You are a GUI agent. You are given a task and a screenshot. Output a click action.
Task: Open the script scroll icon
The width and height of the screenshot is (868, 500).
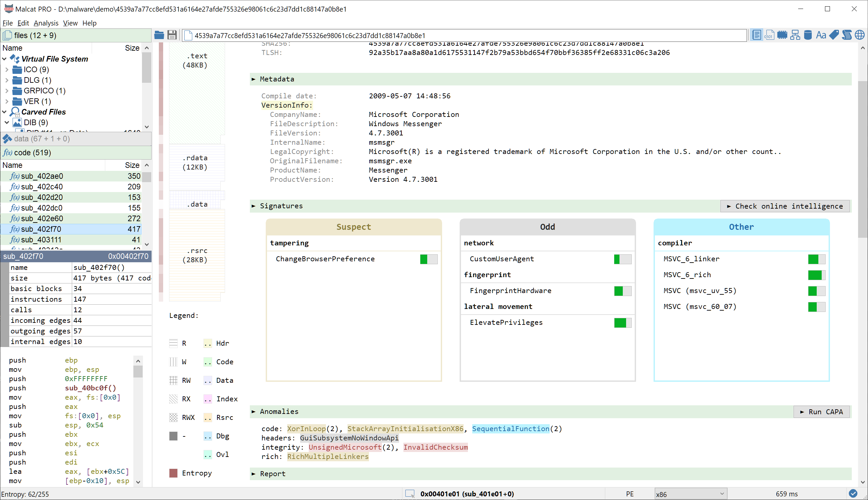[847, 35]
